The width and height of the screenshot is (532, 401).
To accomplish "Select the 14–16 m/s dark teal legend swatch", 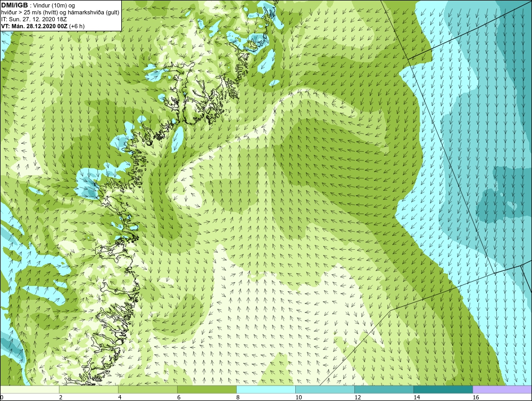I will [x=443, y=389].
